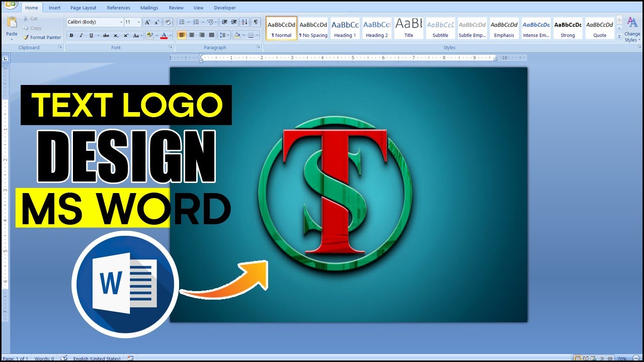Screen dimensions: 644x362
Task: Toggle bold formatting
Action: point(71,35)
